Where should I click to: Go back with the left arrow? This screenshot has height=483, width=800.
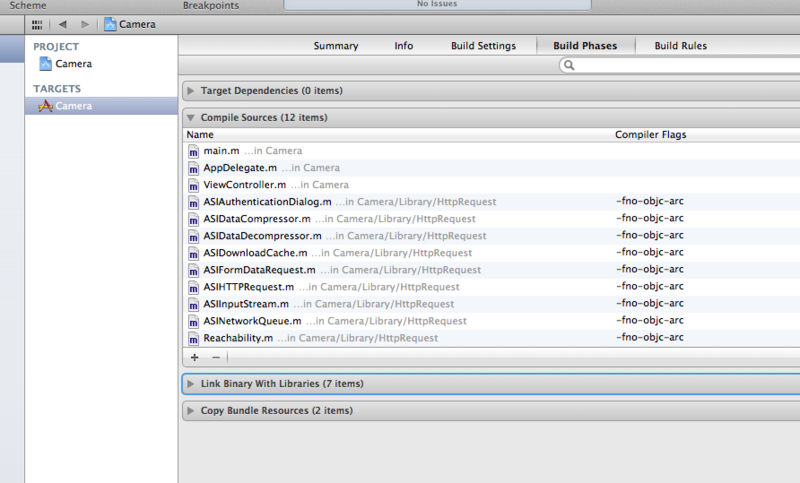(63, 24)
